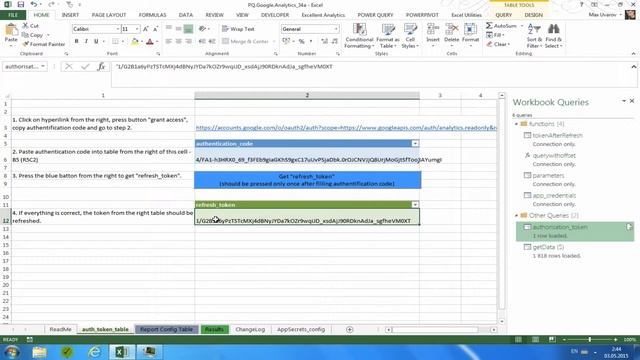Click the zoom slider handle in status bar
The width and height of the screenshot is (640, 360).
(x=589, y=340)
